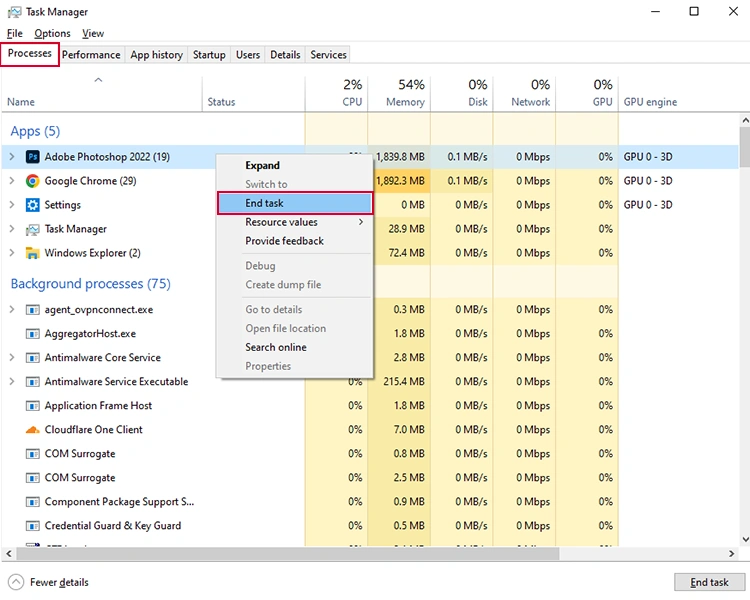The image size is (750, 600).
Task: Select Google Chrome memory value 1,892.3 MB
Action: 400,181
